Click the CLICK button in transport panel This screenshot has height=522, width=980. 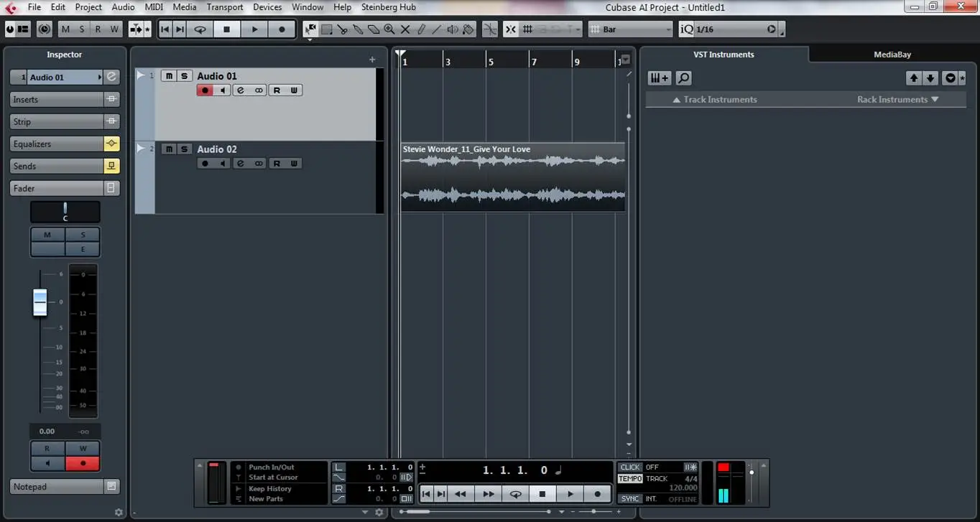tap(630, 467)
